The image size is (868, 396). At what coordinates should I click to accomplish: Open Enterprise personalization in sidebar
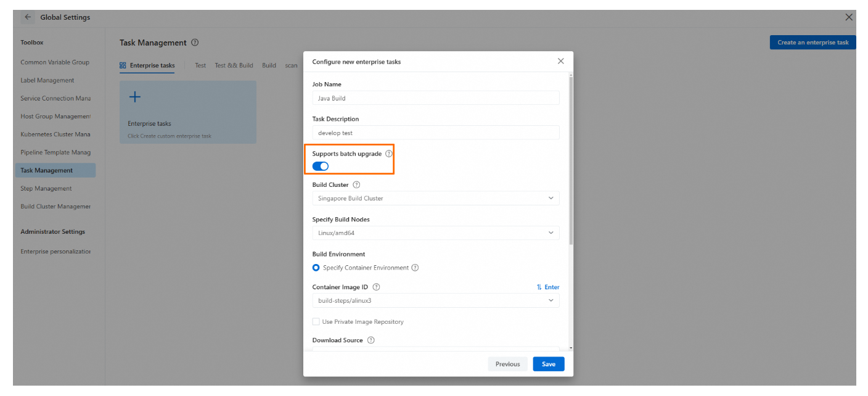coord(55,251)
